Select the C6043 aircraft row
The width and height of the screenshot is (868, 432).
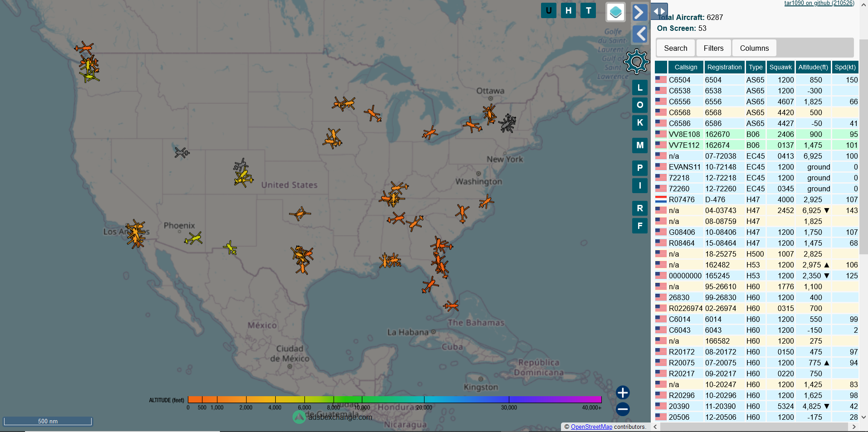click(756, 330)
